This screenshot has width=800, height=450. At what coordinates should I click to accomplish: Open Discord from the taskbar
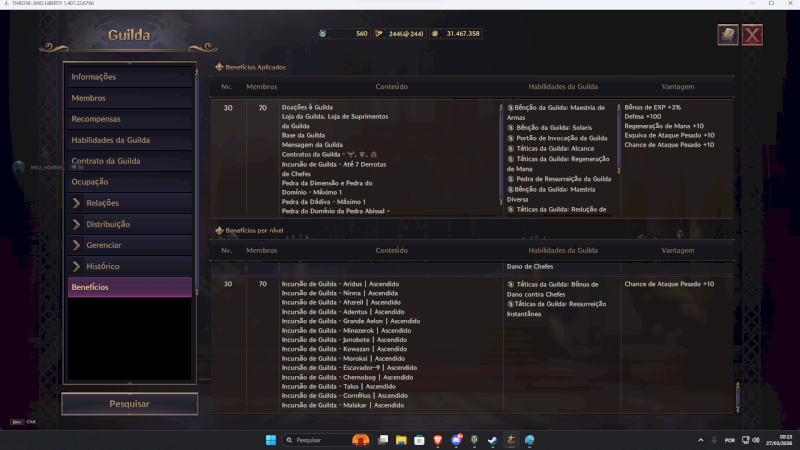(x=456, y=440)
